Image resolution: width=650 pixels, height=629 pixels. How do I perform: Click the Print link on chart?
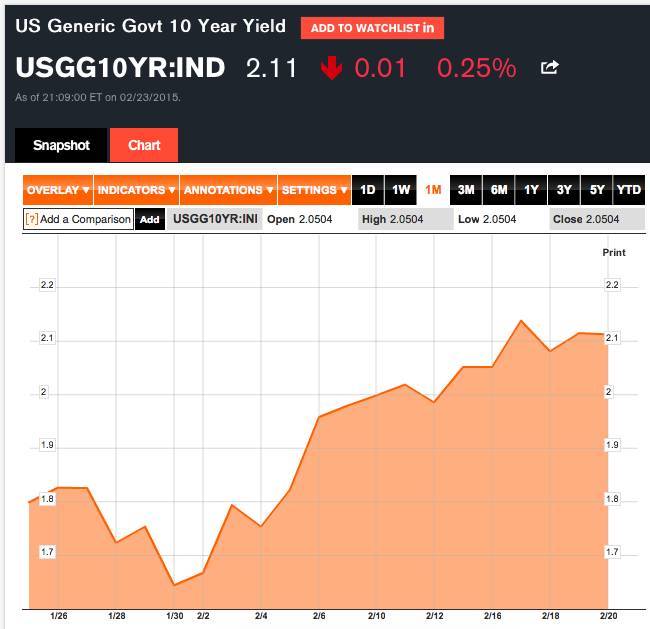click(614, 253)
